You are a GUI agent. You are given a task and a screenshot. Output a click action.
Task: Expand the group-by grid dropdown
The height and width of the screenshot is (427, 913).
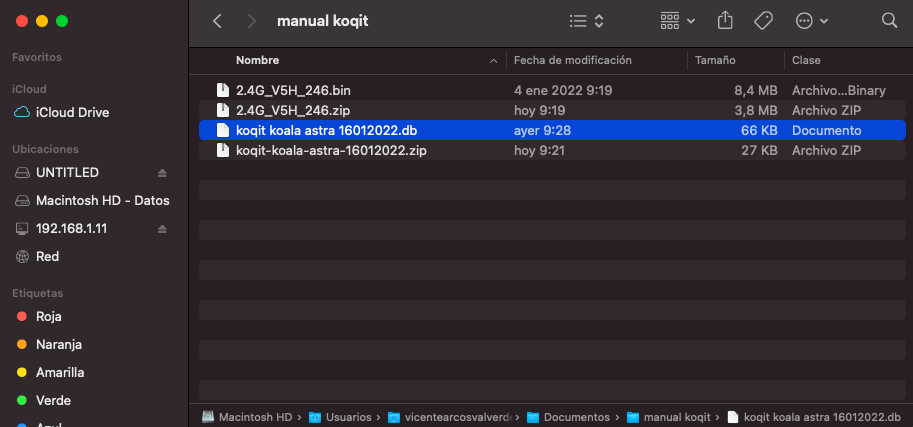point(677,20)
